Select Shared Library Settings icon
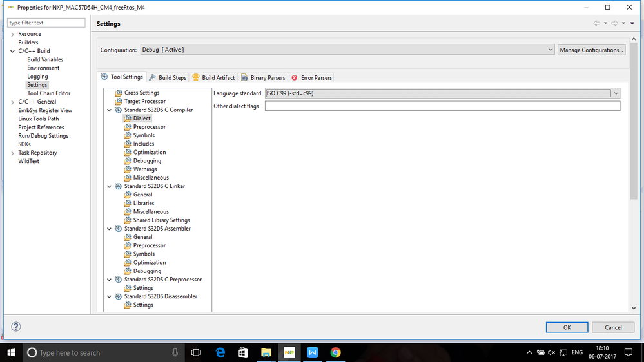The height and width of the screenshot is (362, 644). (x=128, y=220)
